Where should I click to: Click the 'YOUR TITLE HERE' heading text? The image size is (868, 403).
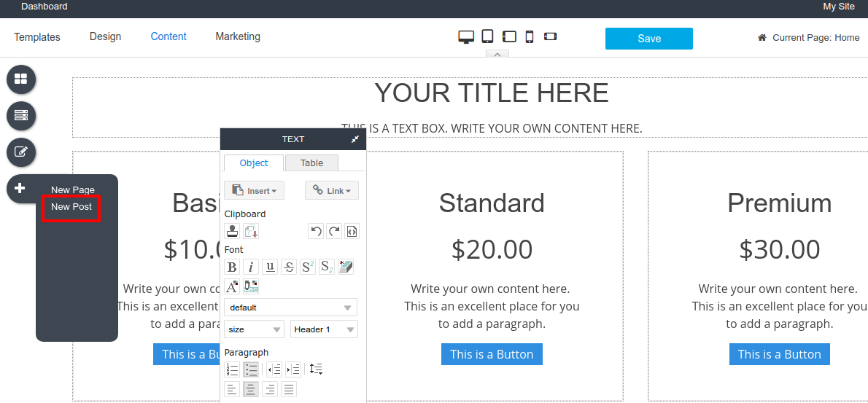[x=492, y=93]
